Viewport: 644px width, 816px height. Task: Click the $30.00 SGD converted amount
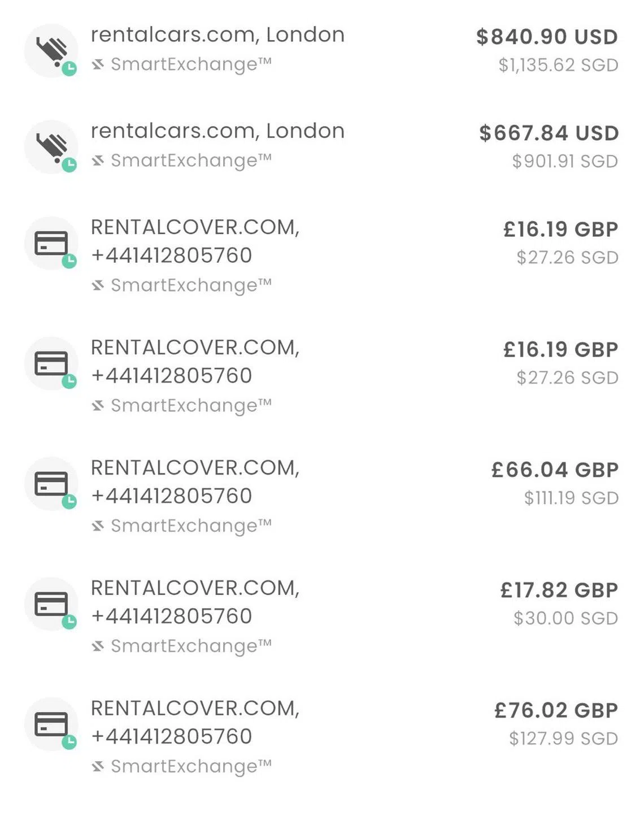tap(565, 618)
